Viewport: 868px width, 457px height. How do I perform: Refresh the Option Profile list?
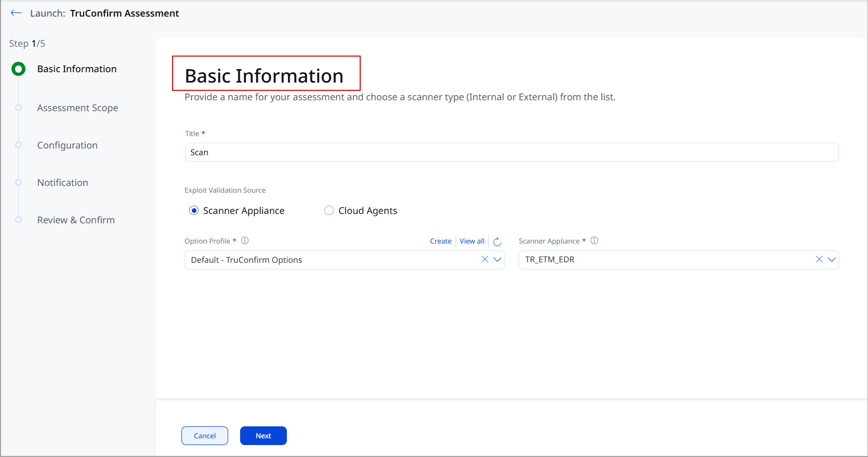[x=497, y=241]
